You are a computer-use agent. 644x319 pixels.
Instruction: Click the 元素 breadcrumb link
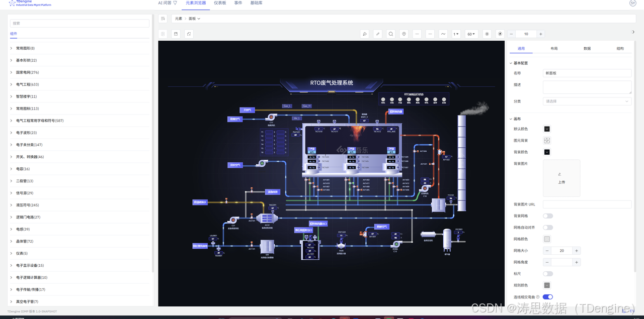(x=179, y=19)
